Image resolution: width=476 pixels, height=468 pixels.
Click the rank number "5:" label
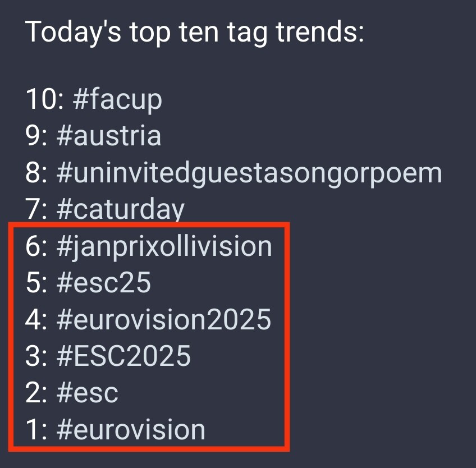[36, 283]
